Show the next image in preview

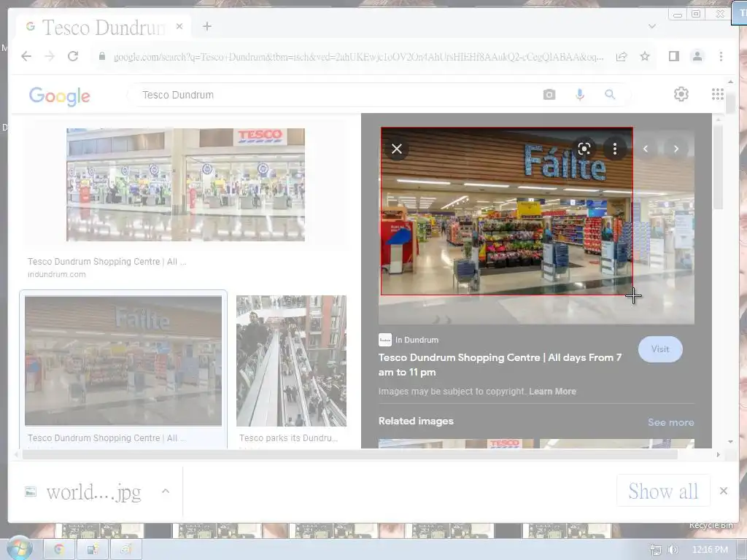(676, 149)
